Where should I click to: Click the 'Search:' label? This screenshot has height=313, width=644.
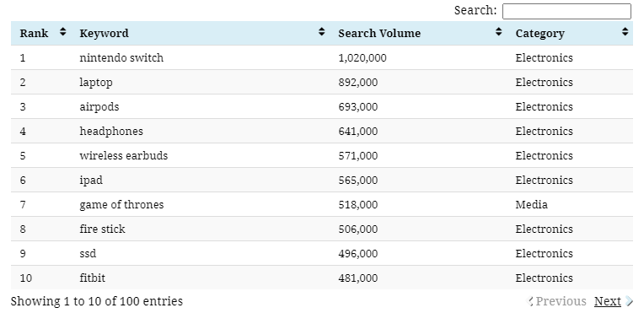(475, 10)
